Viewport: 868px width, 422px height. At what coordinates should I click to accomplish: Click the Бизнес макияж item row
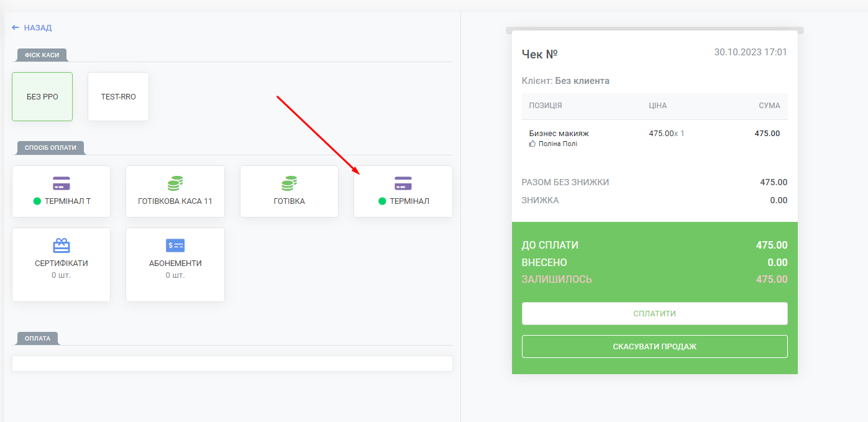(655, 138)
